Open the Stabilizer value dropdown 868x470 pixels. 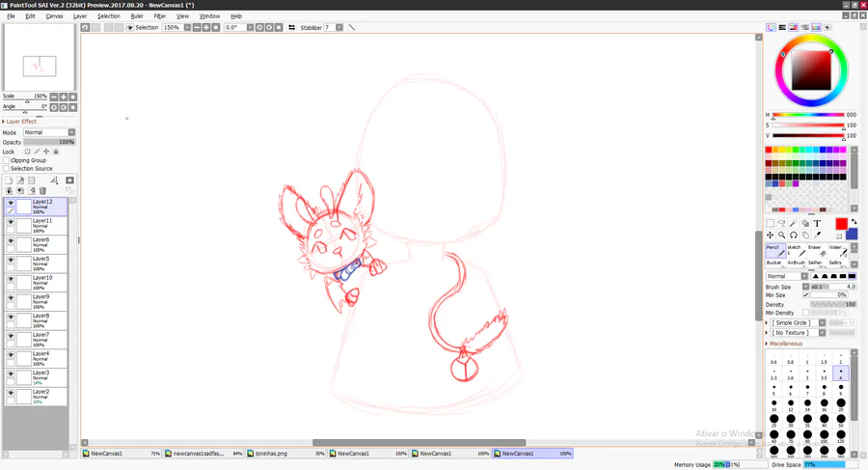[339, 27]
